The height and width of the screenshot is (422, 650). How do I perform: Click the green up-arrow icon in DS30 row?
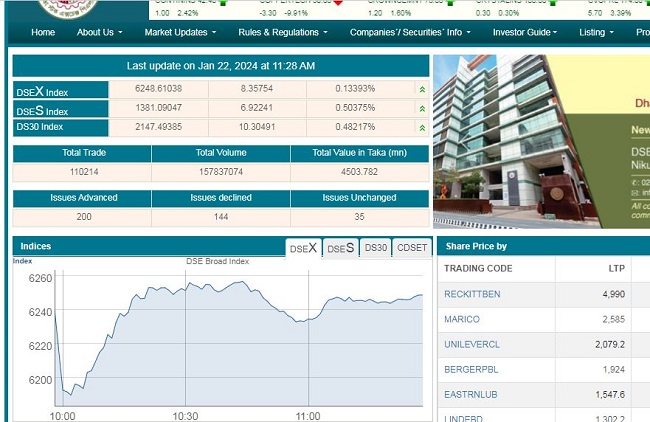click(x=422, y=128)
